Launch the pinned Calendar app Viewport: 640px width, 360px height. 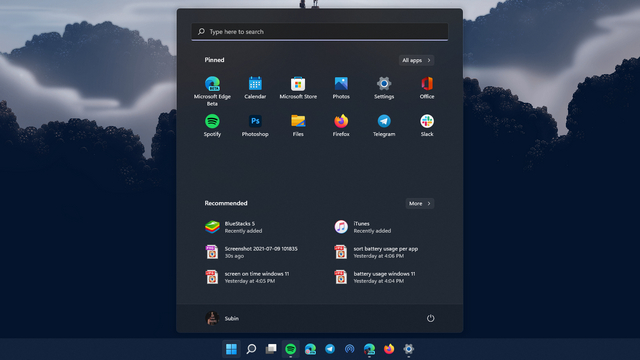(x=255, y=88)
